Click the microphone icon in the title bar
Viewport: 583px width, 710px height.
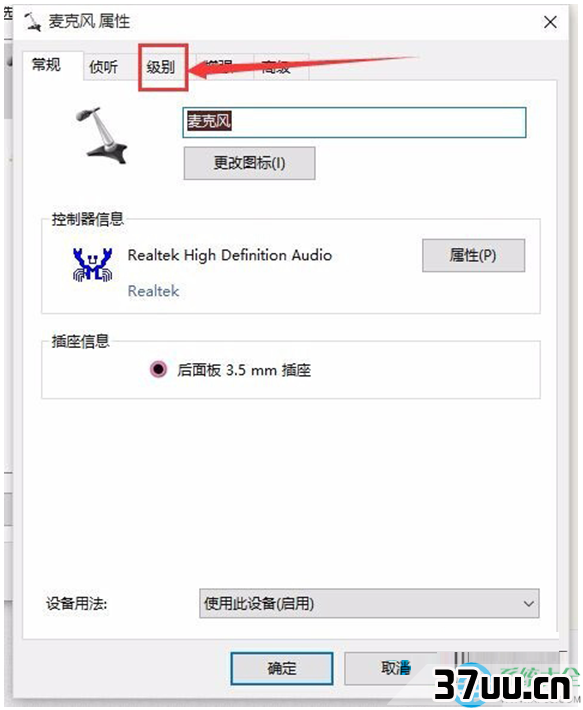(32, 21)
